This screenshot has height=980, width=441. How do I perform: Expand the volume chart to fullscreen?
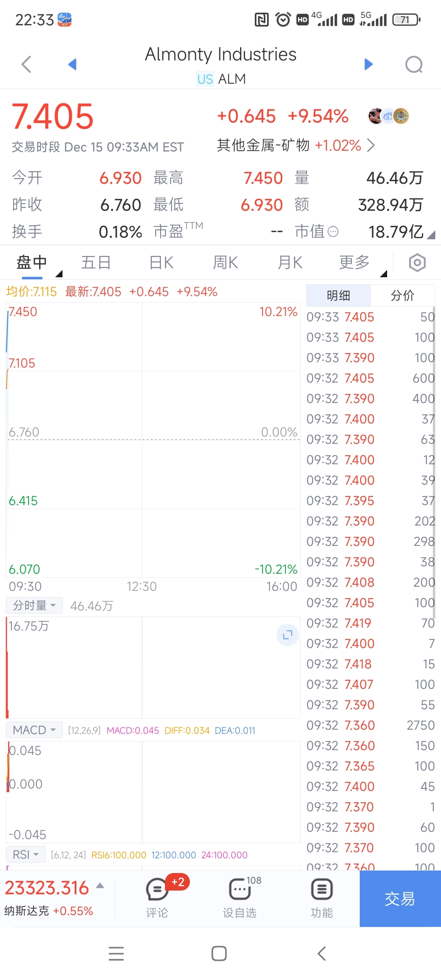click(287, 635)
